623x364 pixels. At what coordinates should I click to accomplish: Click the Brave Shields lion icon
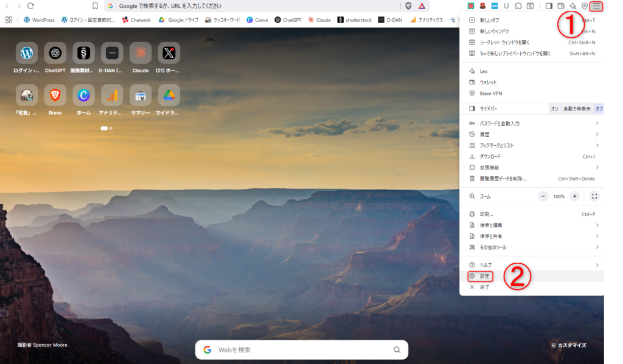click(408, 6)
